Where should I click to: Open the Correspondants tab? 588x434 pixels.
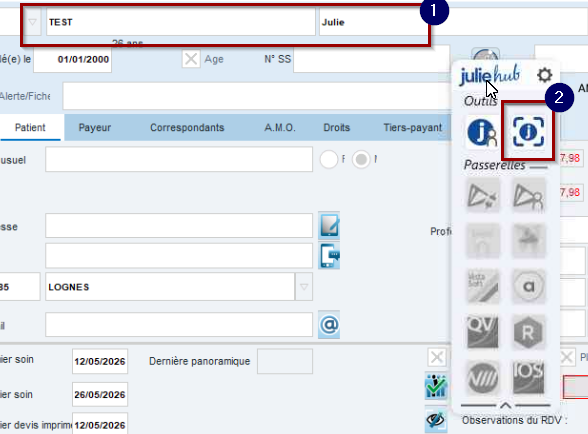click(x=187, y=128)
